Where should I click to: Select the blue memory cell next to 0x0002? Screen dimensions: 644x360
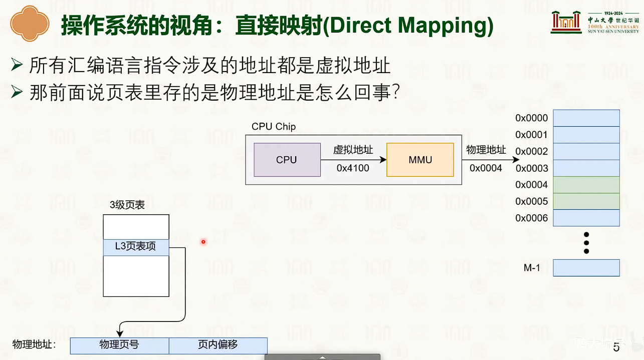(x=586, y=151)
